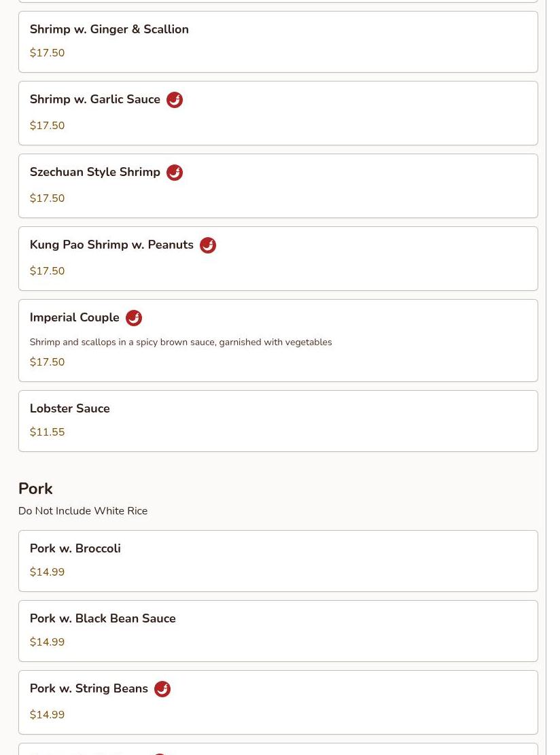Select the Lobster Sauce menu item
Image resolution: width=560 pixels, height=755 pixels.
pos(69,408)
